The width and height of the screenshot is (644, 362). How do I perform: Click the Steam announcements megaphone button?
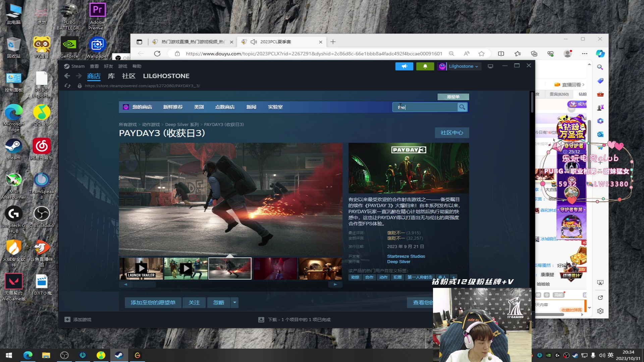404,66
